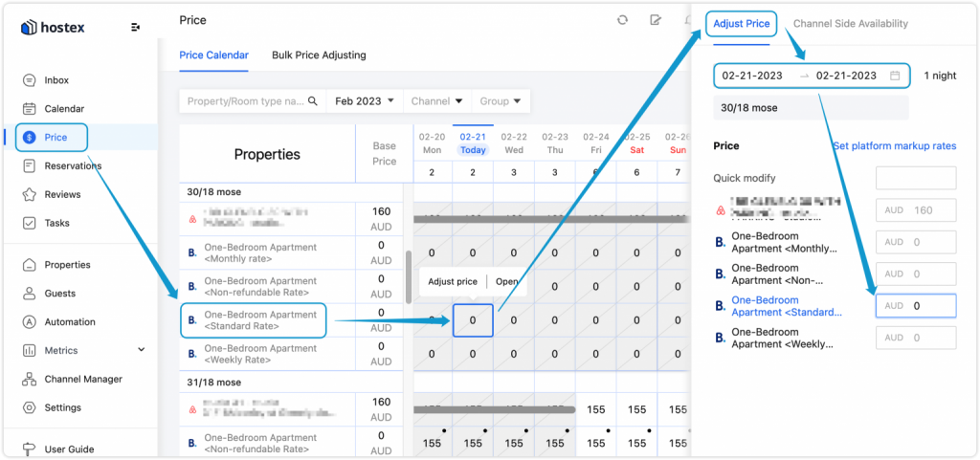980x460 pixels.
Task: Click the Inbox icon in sidebar
Action: (x=30, y=80)
